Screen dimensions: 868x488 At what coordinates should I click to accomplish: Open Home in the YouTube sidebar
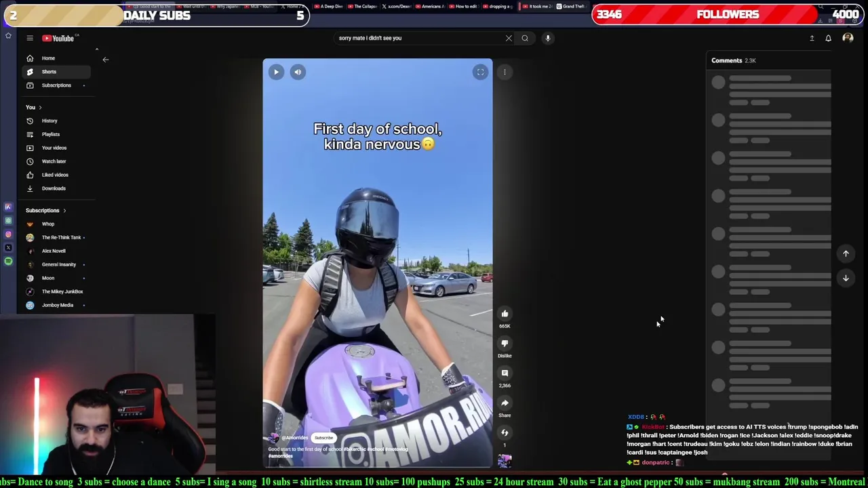point(57,58)
